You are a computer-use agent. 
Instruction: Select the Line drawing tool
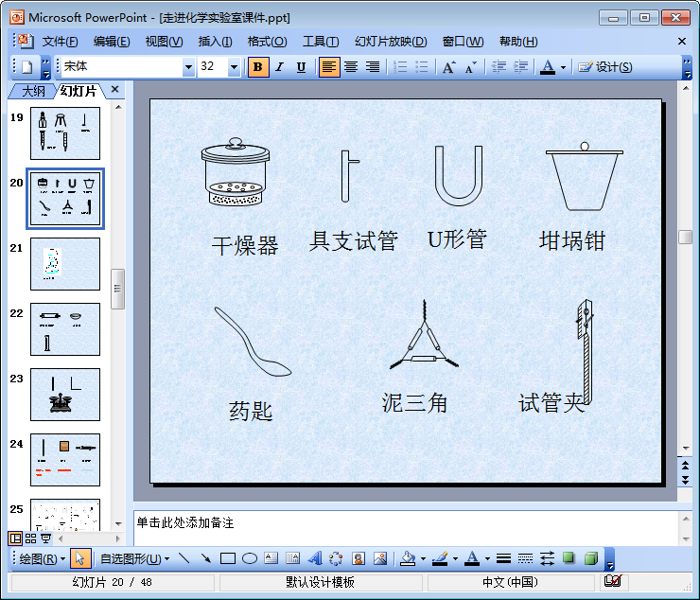tap(184, 558)
